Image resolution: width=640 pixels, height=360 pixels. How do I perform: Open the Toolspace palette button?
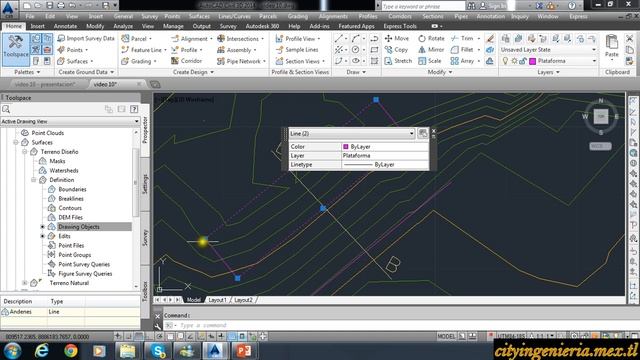coord(16,50)
